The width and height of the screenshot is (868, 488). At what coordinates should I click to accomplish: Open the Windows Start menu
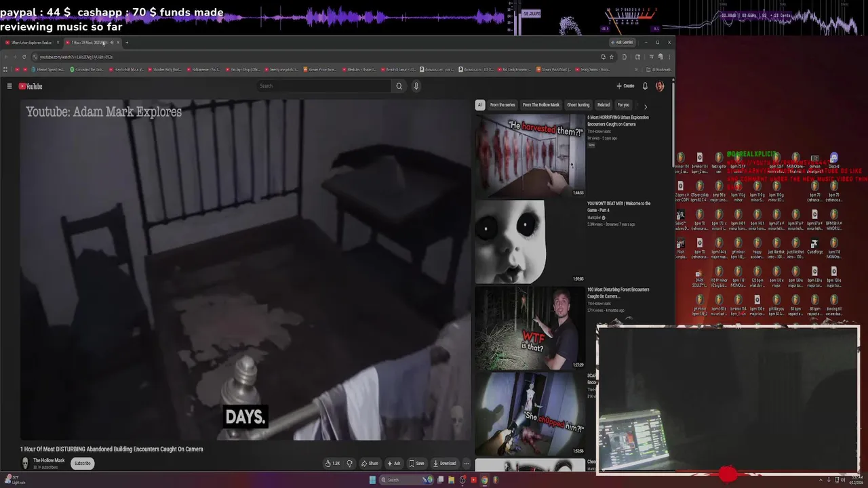[x=372, y=480]
